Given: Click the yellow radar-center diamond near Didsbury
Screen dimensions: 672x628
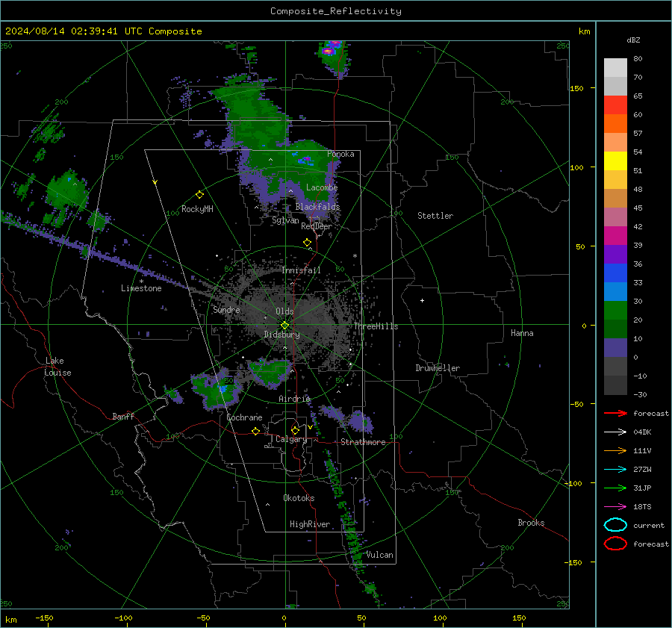Looking at the screenshot, I should [284, 326].
